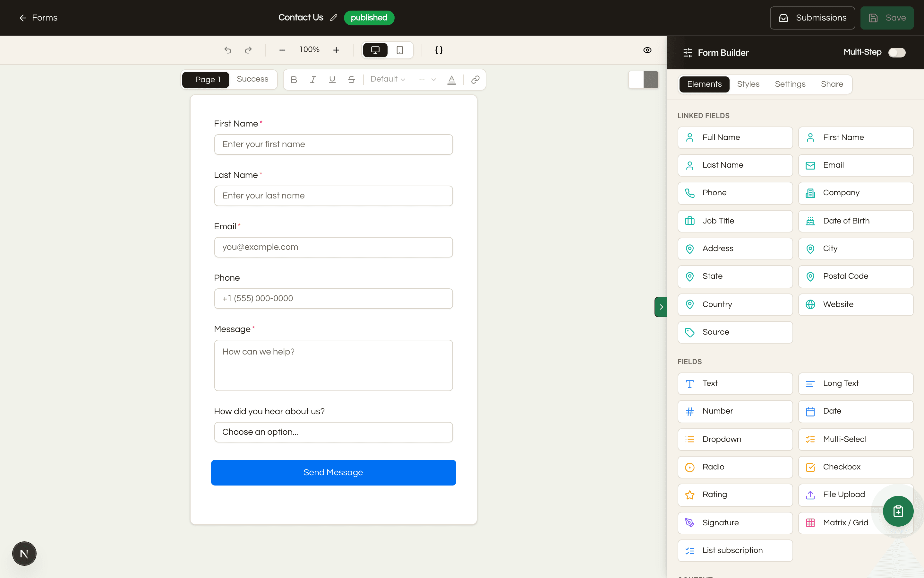Click the green clipboard floating button
Viewport: 924px width, 578px height.
(x=898, y=511)
